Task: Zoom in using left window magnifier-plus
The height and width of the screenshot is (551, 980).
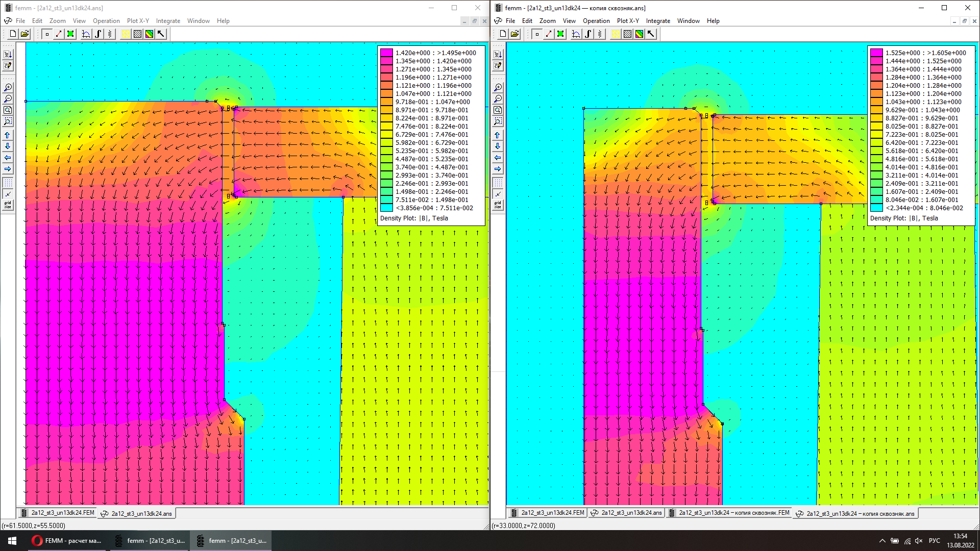Action: click(8, 88)
